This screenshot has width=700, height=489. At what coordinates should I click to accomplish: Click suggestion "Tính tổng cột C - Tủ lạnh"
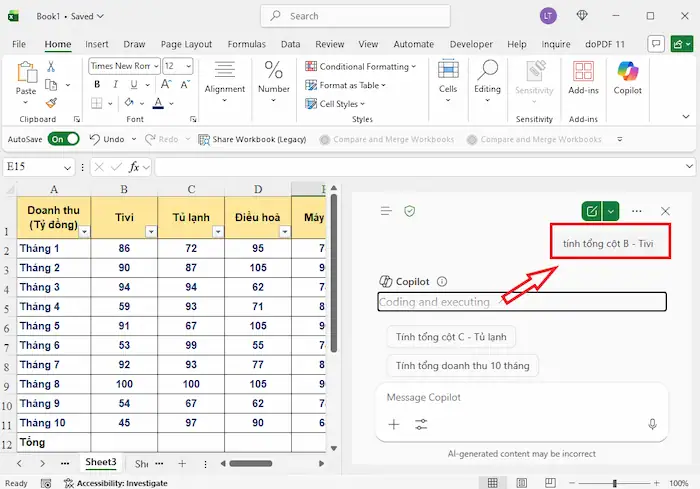coord(451,337)
